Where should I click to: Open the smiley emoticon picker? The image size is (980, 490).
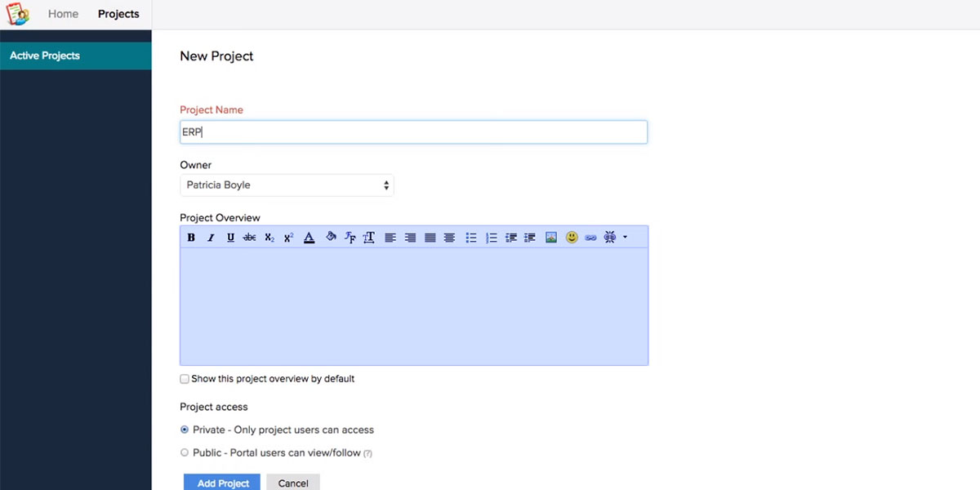pos(572,238)
